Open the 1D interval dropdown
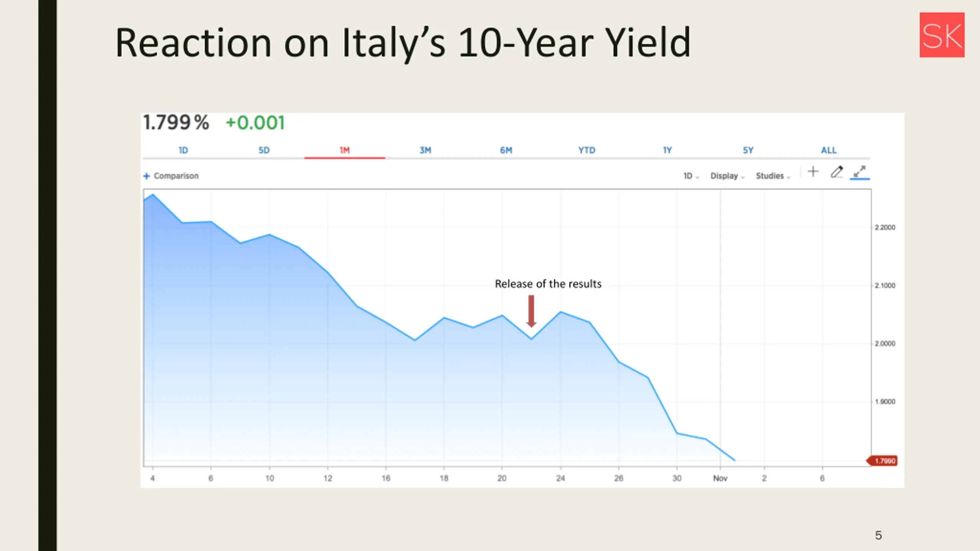Screen dimensions: 980x551 pyautogui.click(x=691, y=176)
